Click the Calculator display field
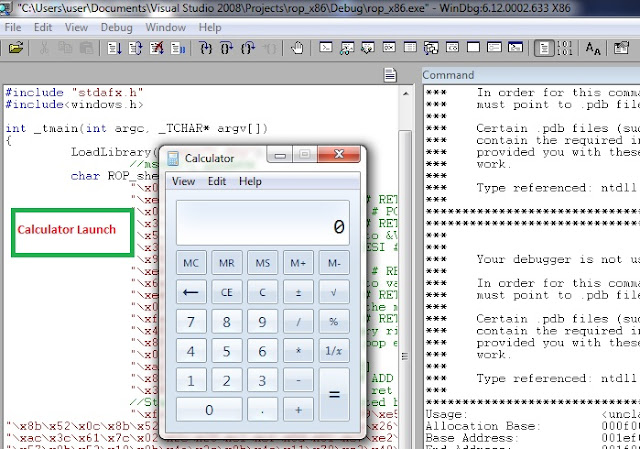Screen dimensions: 640x449 coord(263,222)
